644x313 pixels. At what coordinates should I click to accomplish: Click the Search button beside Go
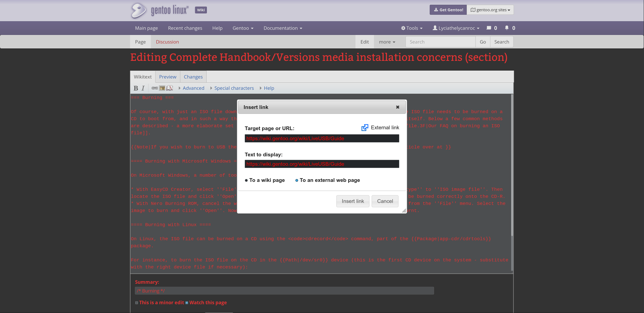click(x=502, y=42)
